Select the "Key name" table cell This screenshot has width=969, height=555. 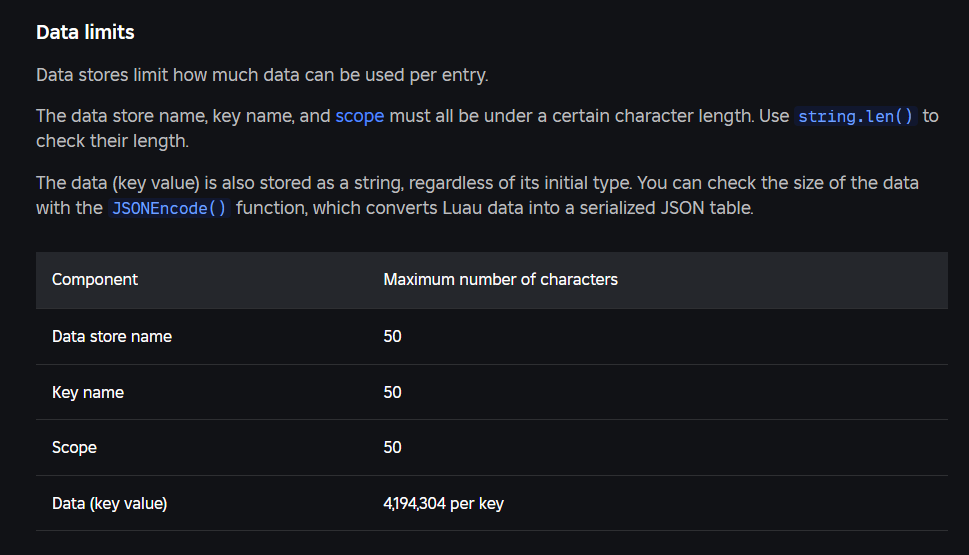click(x=88, y=392)
